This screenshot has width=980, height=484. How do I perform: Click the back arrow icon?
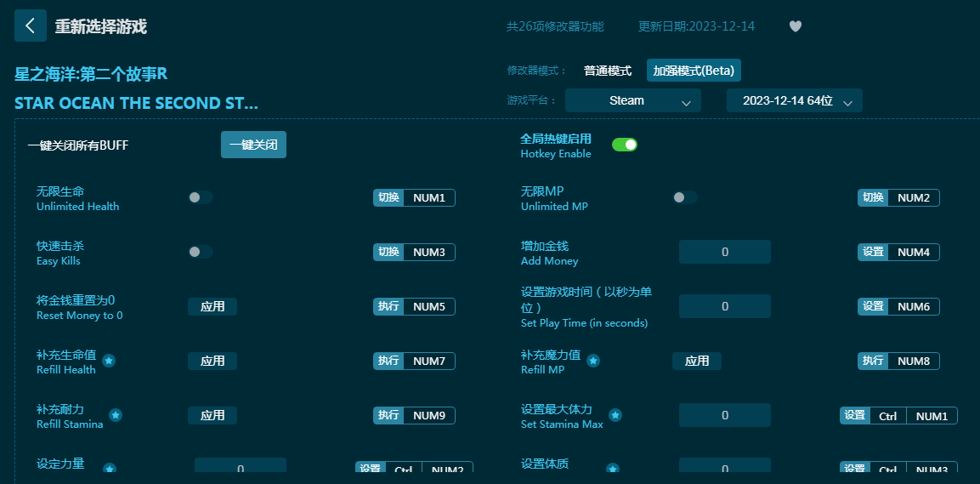tap(30, 26)
